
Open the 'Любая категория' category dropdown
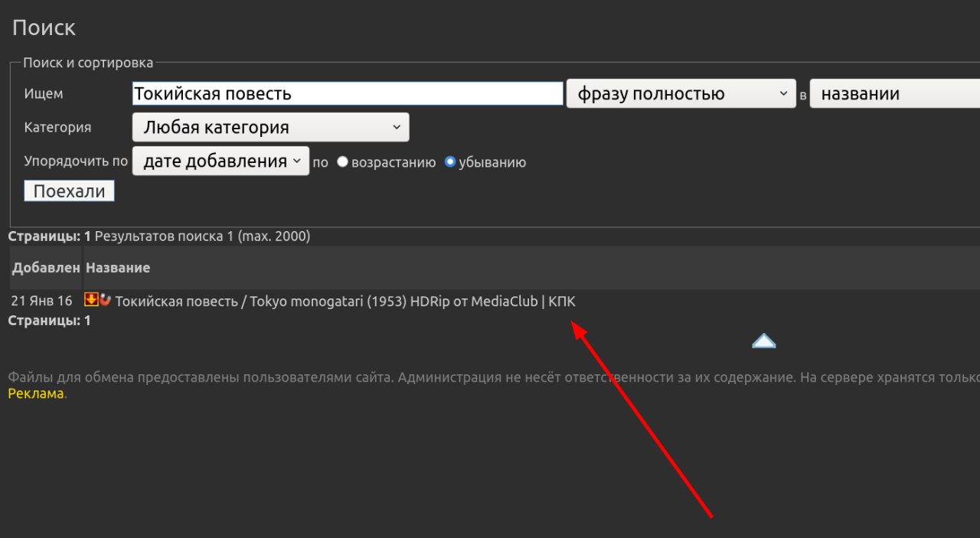click(x=271, y=128)
